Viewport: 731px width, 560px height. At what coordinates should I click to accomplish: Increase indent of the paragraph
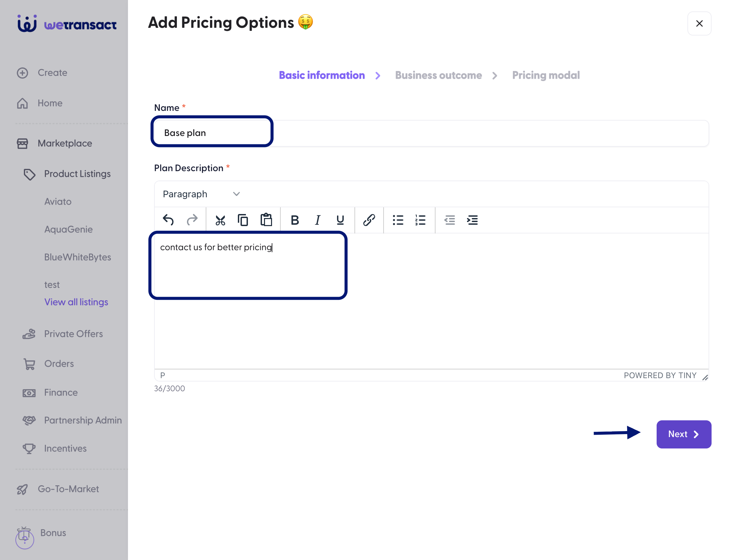pyautogui.click(x=472, y=220)
